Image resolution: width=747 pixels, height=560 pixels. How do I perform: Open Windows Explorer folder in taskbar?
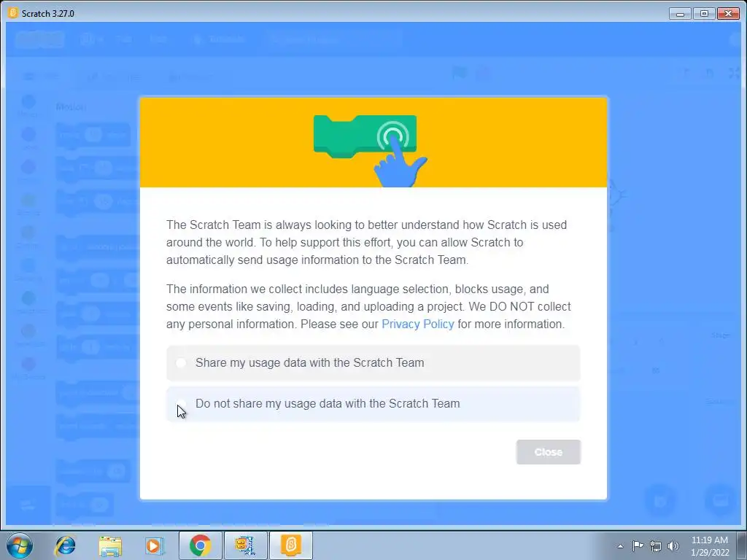tap(110, 545)
